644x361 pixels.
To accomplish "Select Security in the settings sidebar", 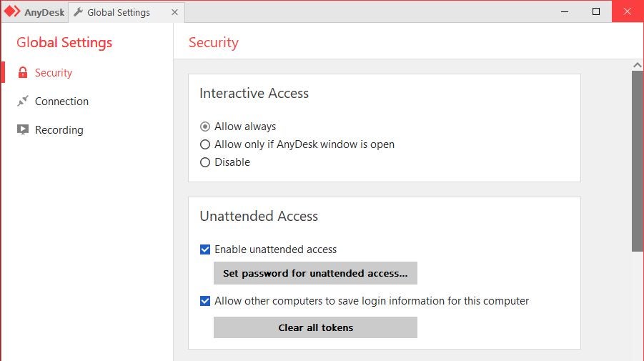I will pyautogui.click(x=53, y=73).
